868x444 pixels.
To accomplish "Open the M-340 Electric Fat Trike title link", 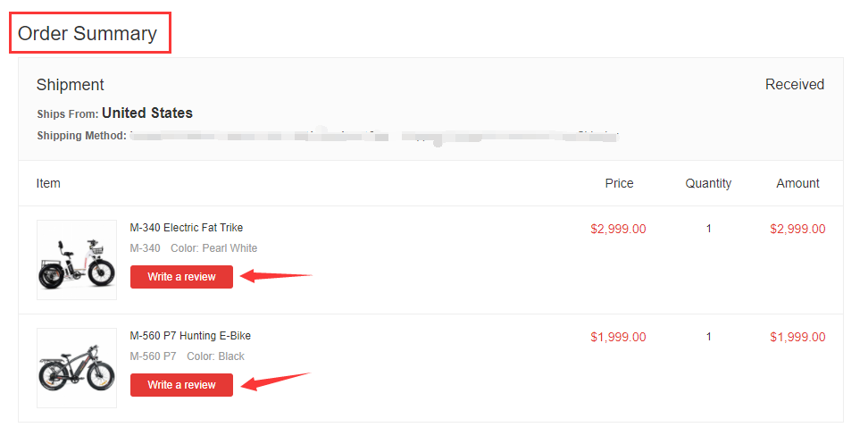I will click(187, 228).
